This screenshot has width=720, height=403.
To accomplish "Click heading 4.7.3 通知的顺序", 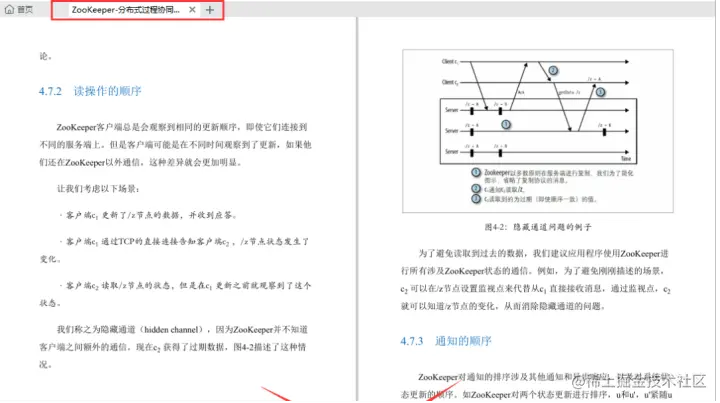I will click(446, 341).
